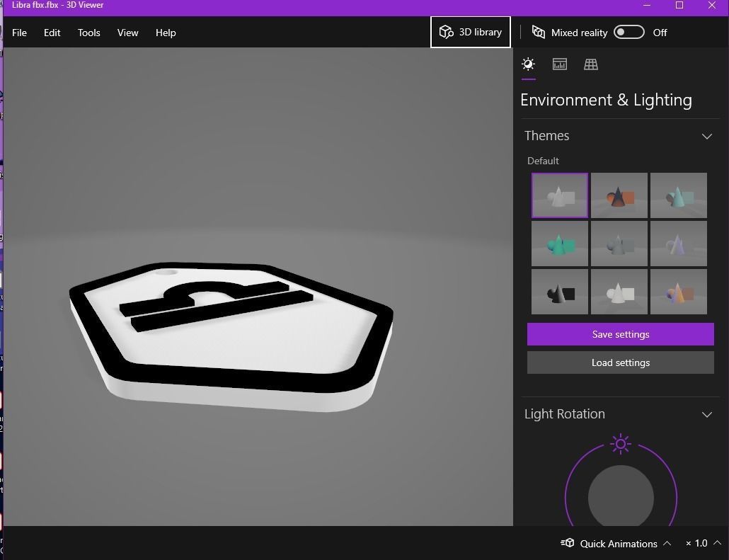The width and height of the screenshot is (729, 560).
Task: Click the Quick Animations icon
Action: pyautogui.click(x=567, y=543)
